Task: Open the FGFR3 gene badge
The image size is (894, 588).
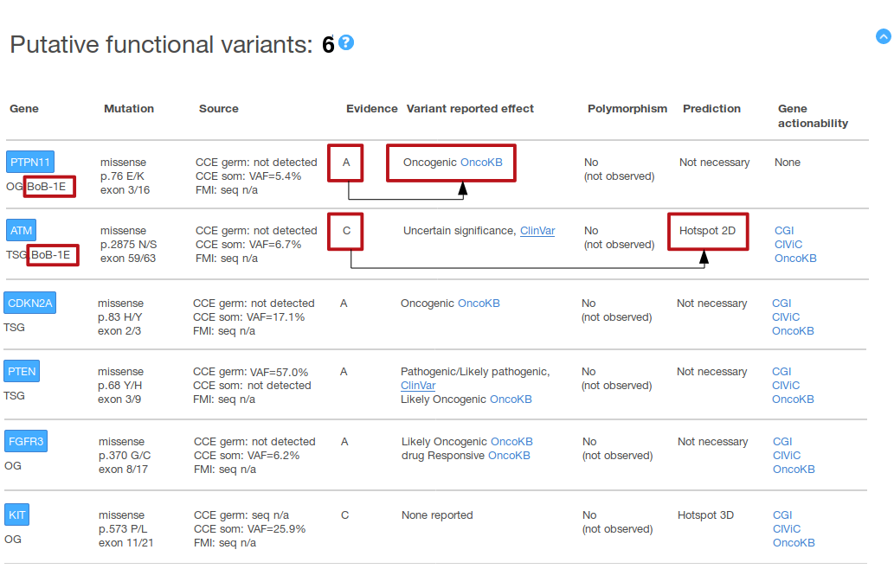Action: pos(26,441)
